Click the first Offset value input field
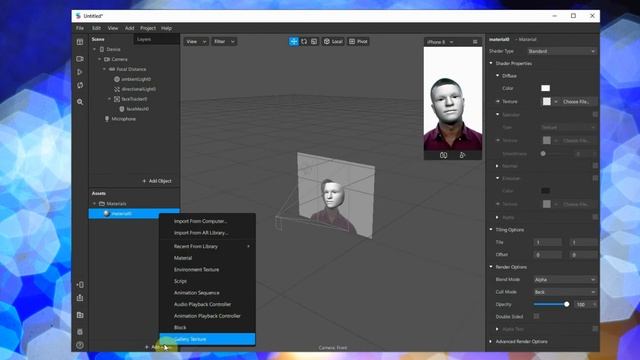This screenshot has height=360, width=640. coord(548,255)
